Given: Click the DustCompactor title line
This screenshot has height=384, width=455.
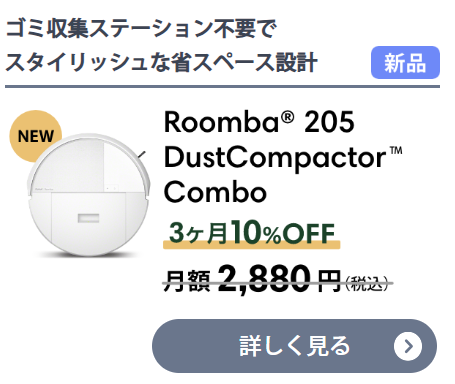Looking at the screenshot, I should click(x=283, y=158).
